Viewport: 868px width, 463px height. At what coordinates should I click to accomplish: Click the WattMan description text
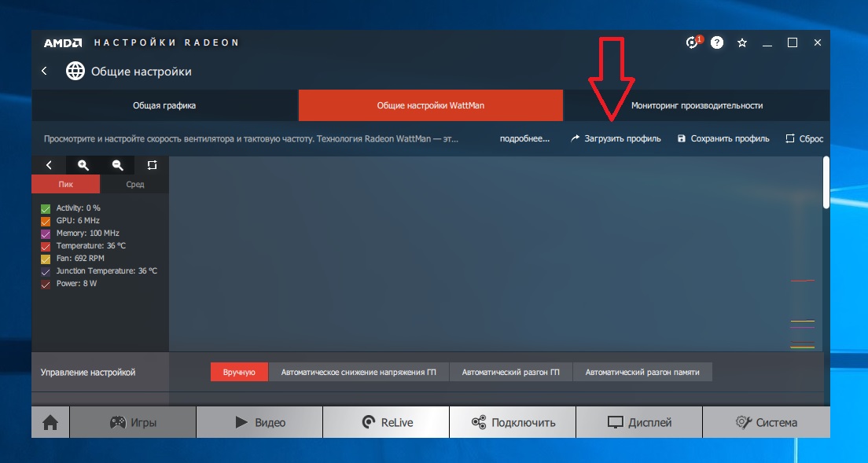coord(251,139)
